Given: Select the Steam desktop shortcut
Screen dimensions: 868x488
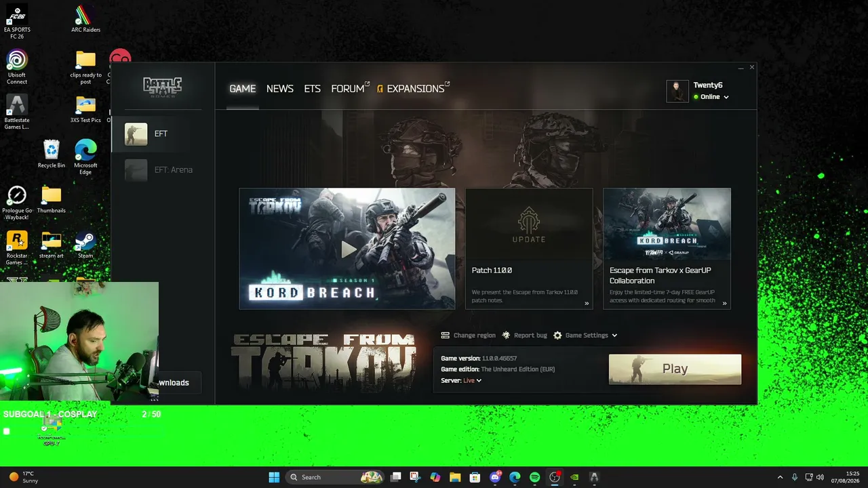Looking at the screenshot, I should [x=85, y=245].
